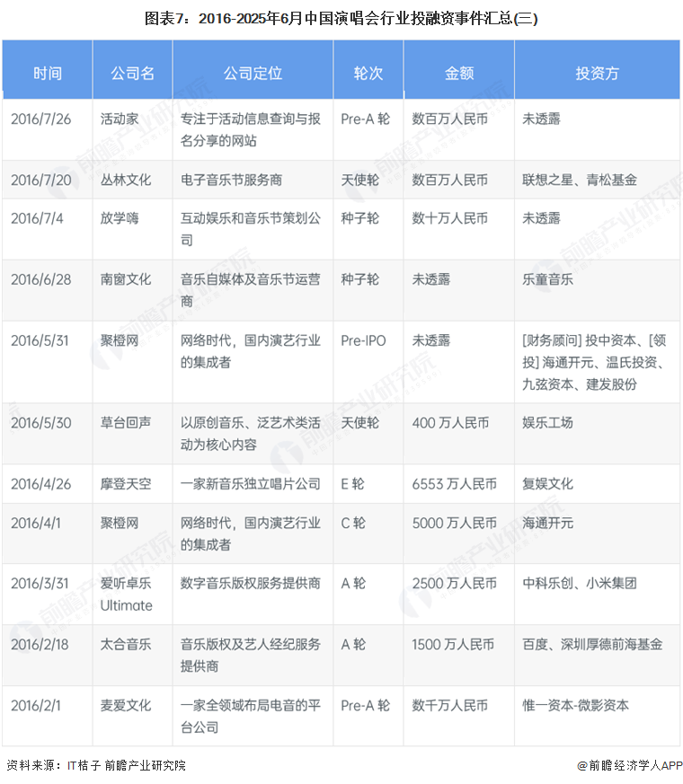
Task: Click the amount 5000 万人民币
Action: coord(455,523)
